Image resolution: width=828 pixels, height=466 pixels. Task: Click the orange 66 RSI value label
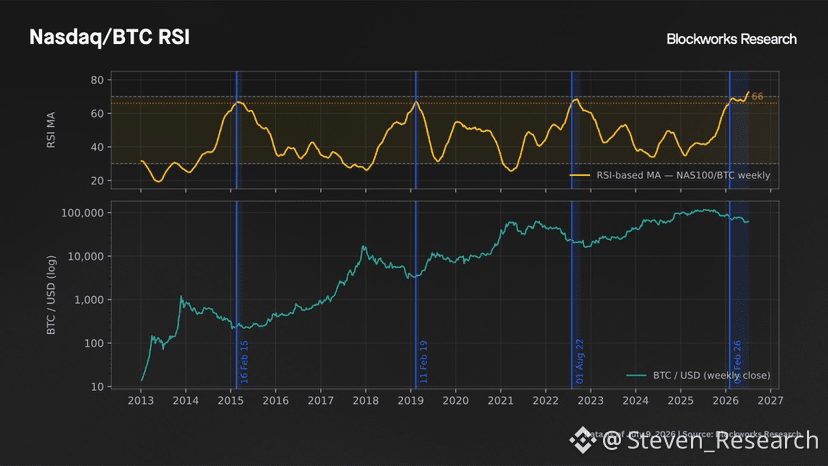757,97
